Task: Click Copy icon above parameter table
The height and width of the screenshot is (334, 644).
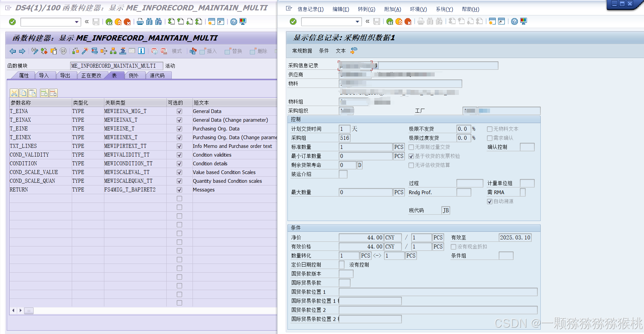Action: (x=23, y=93)
